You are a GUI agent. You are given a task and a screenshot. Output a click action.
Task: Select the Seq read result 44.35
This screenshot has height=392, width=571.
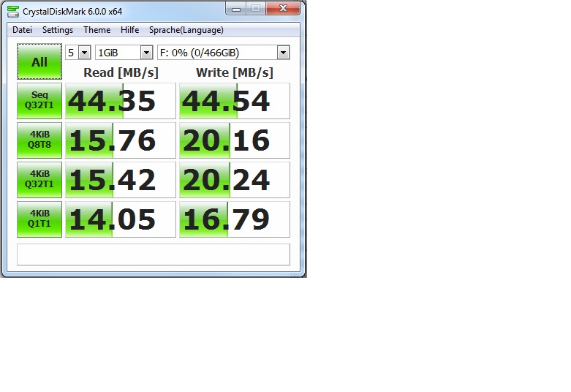120,101
